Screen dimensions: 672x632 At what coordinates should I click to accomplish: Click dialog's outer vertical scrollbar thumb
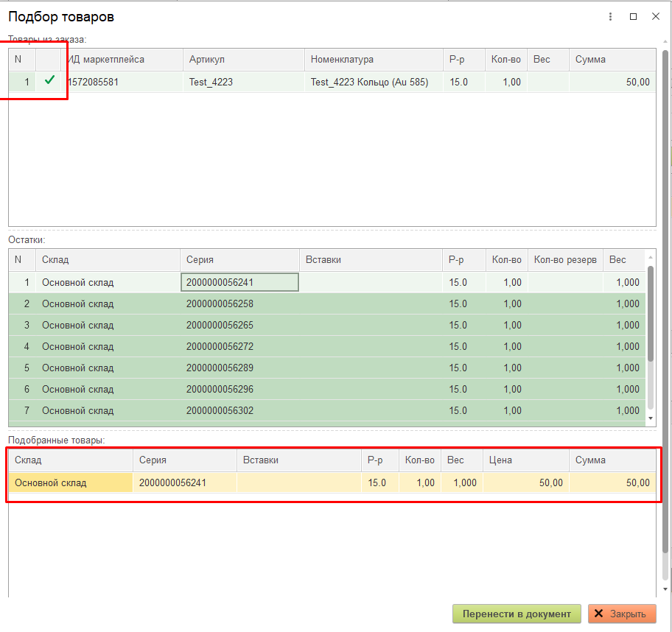(665, 301)
